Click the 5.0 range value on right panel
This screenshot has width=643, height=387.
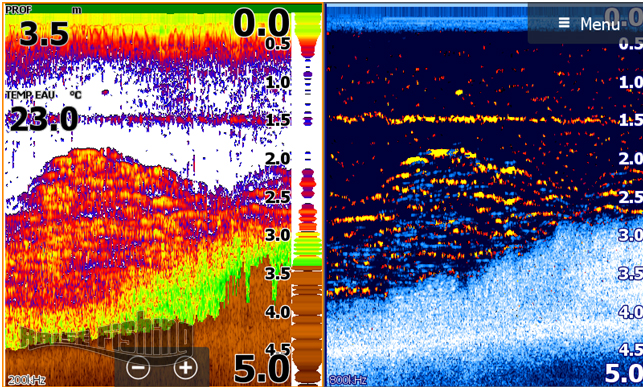point(623,373)
